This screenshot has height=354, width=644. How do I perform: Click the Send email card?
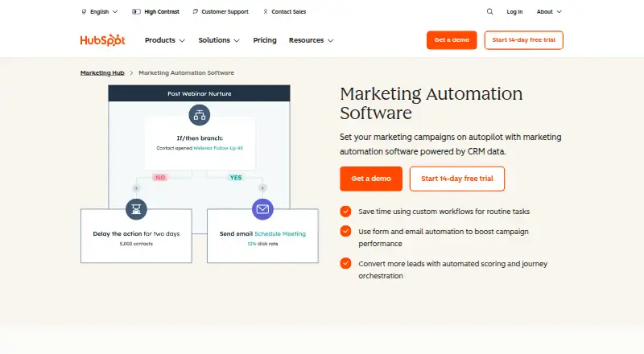click(262, 236)
